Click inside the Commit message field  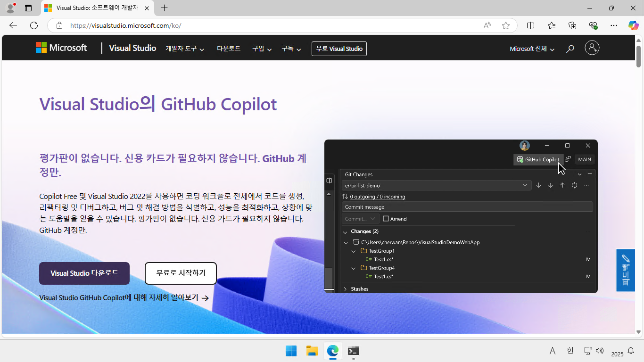(467, 206)
